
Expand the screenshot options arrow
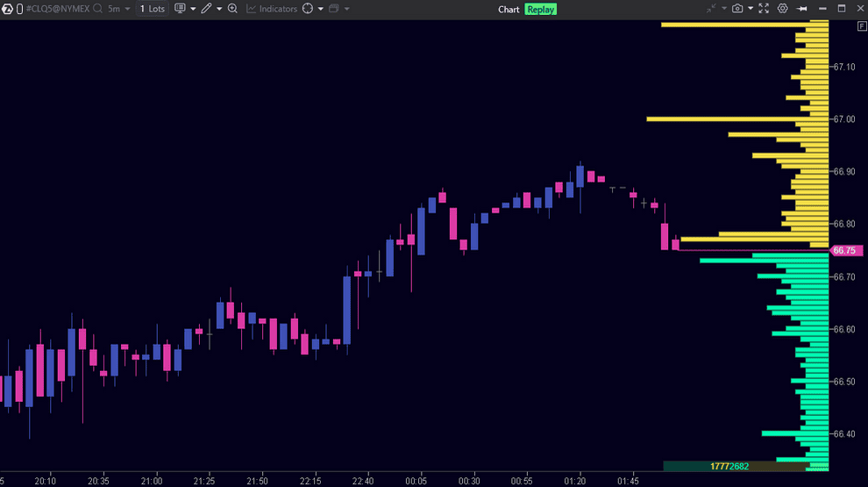click(751, 9)
